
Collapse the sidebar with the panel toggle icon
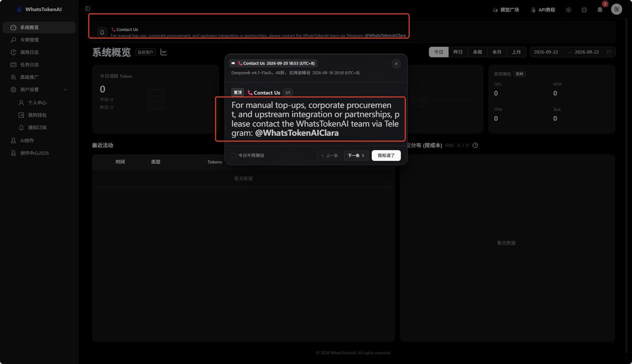[x=87, y=8]
